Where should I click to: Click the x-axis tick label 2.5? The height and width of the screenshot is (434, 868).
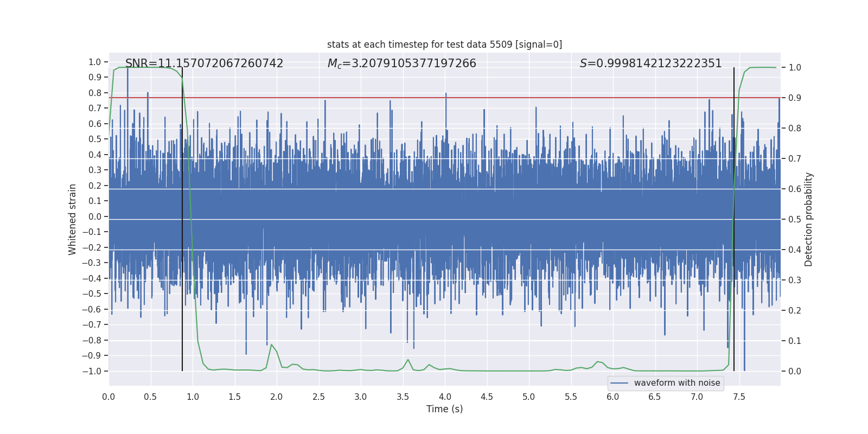click(318, 397)
